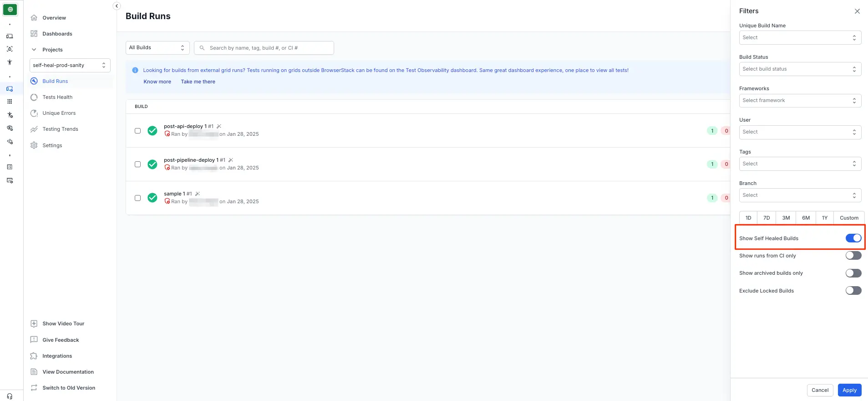Screen dimensions: 868x401
Task: Open Unique Errors icon in sidebar
Action: 34,113
